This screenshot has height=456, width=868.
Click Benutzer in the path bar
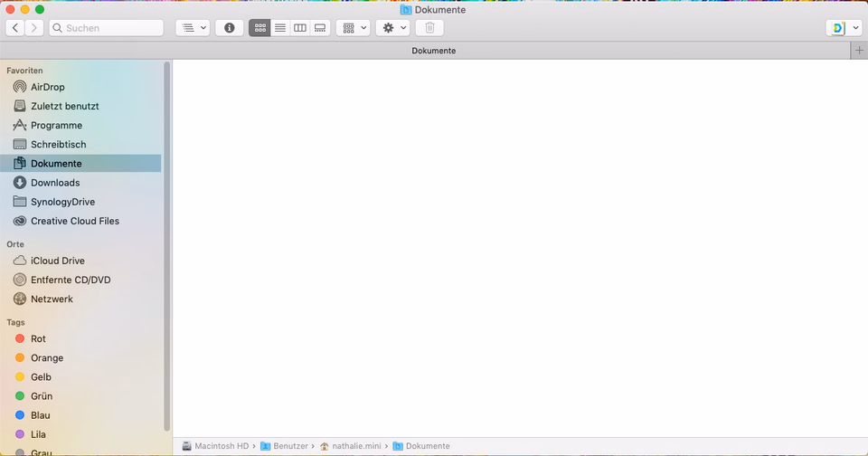(285, 446)
